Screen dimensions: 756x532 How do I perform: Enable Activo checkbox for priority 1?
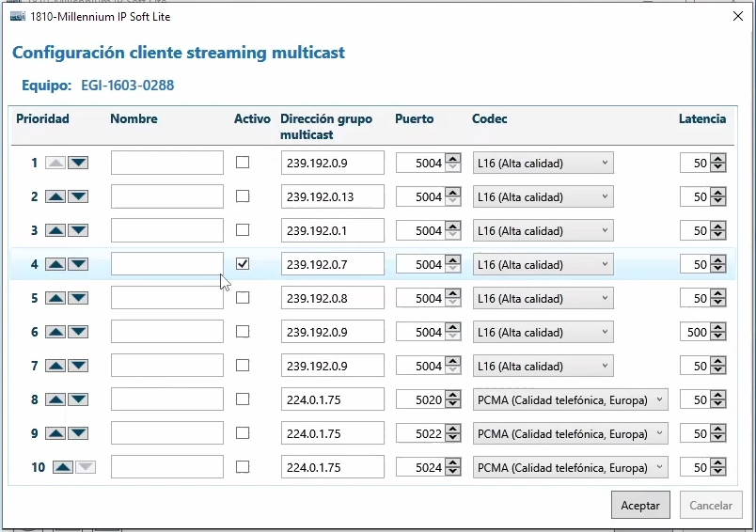(243, 163)
